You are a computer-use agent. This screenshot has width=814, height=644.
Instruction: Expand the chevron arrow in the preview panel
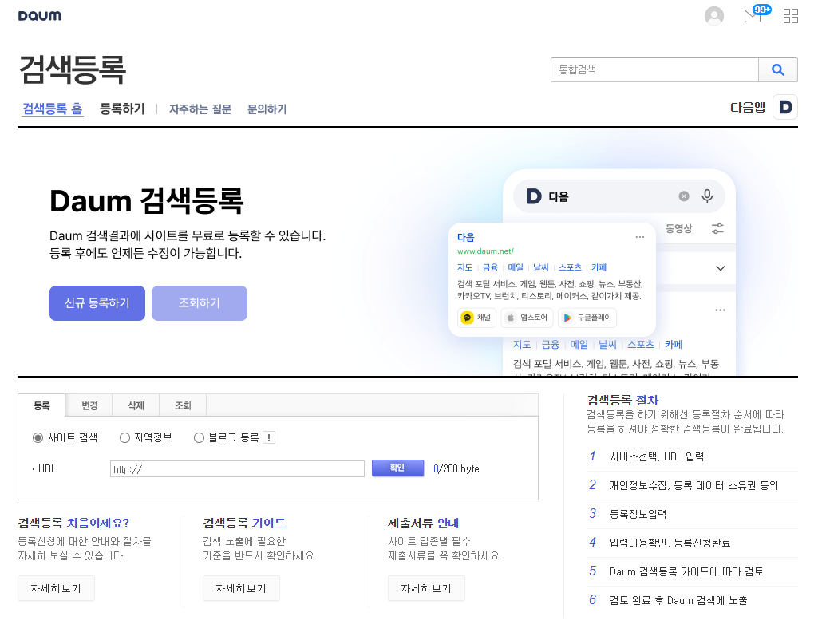coord(720,268)
